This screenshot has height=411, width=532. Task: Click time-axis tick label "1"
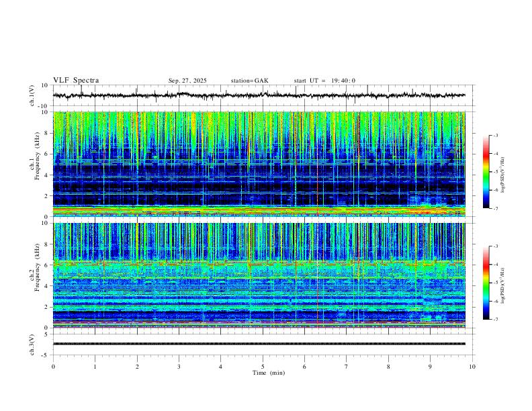click(95, 367)
